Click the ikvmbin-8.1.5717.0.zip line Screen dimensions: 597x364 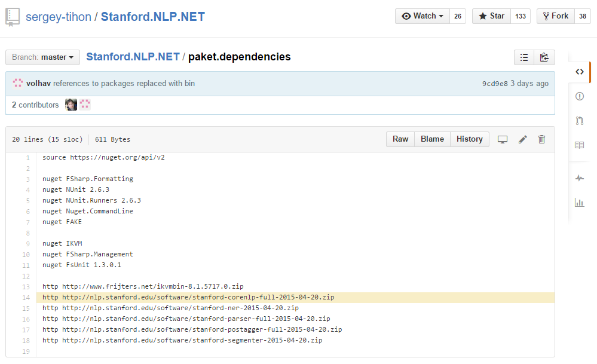pos(143,286)
